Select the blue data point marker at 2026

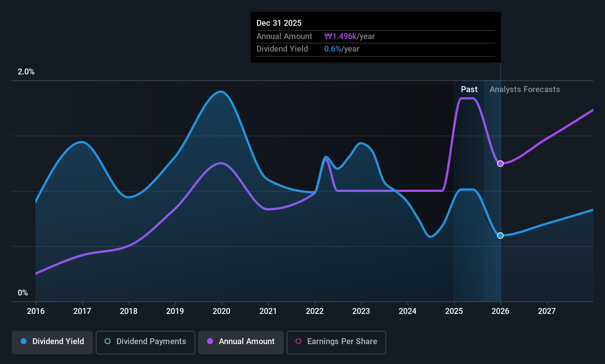500,235
